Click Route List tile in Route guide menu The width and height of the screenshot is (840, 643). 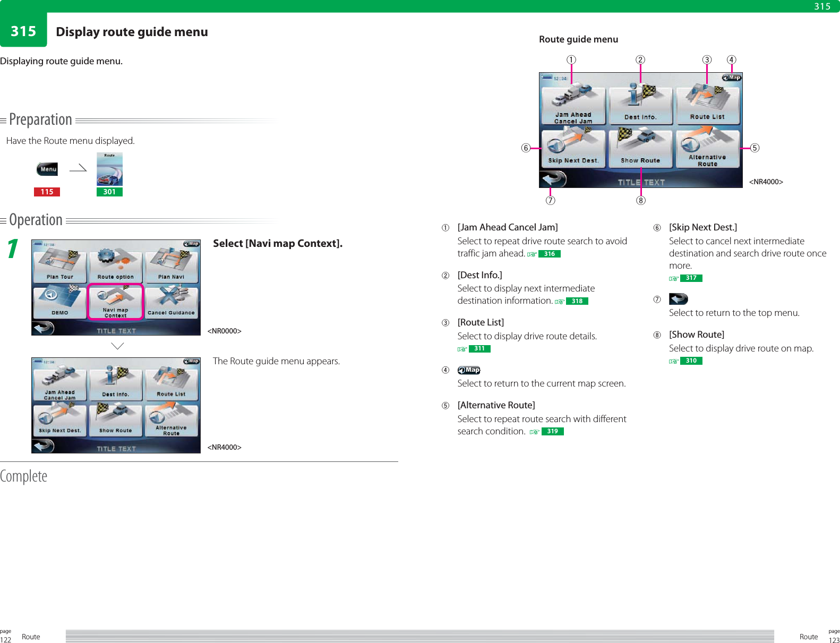(707, 104)
